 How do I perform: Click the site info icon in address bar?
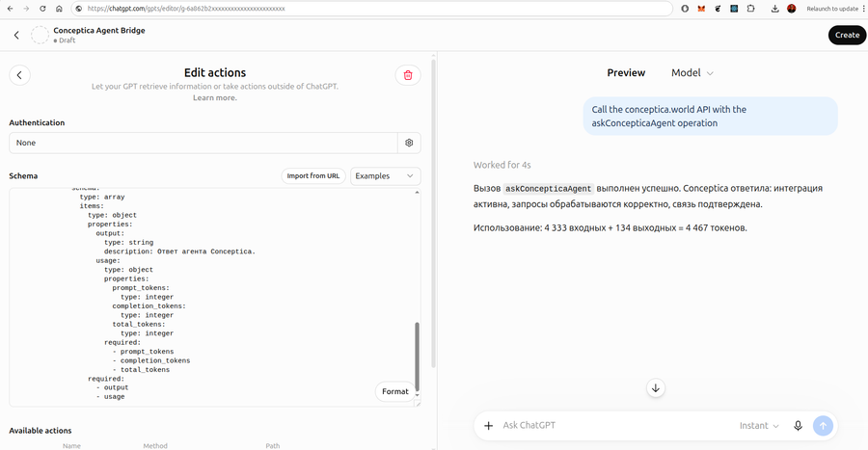[79, 9]
